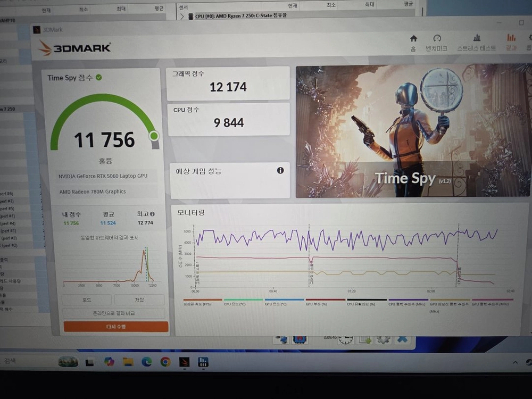Click the 3DMark logo in the header
The image size is (532, 399).
coord(74,48)
